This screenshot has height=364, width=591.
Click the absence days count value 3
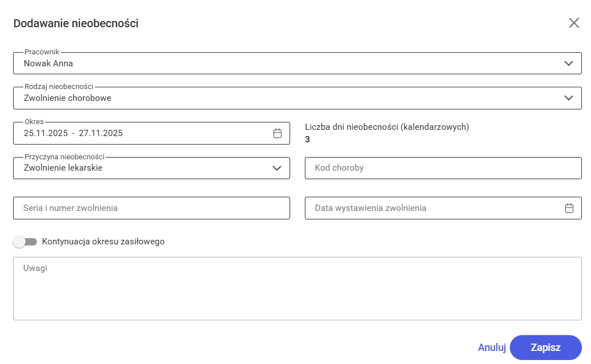coord(308,139)
